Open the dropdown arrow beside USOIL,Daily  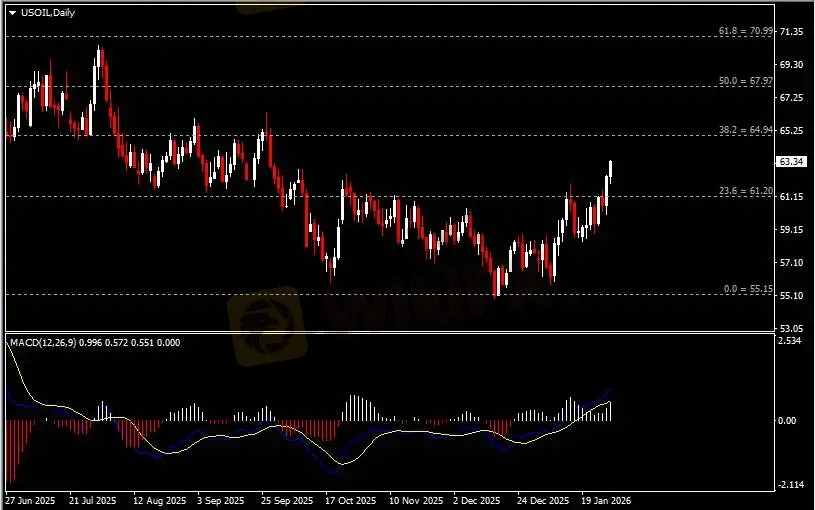(12, 13)
